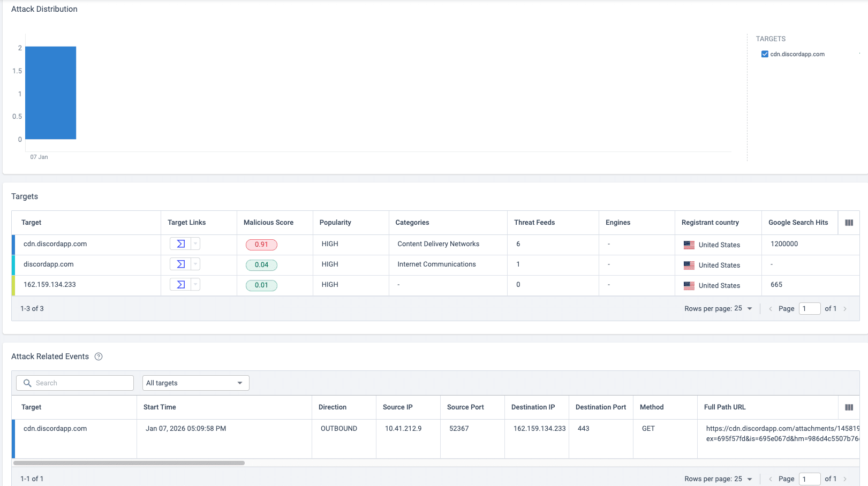Screen dimensions: 868x486
Task: Open target link icon for cdn.discordapp.com row
Action: (180, 244)
